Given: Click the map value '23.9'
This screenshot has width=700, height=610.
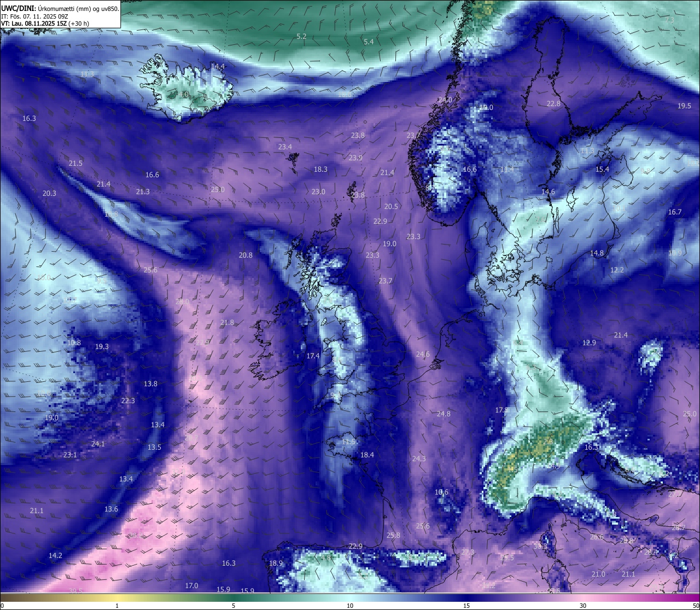Looking at the screenshot, I should click(355, 158).
